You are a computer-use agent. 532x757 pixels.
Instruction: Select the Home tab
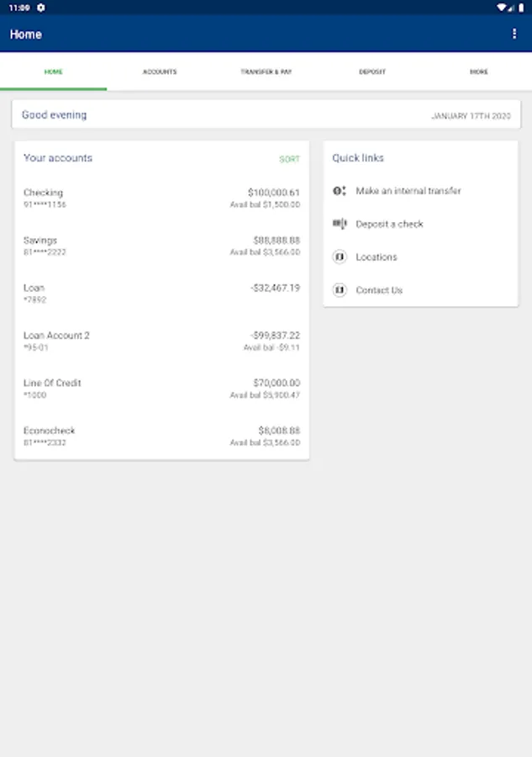53,72
